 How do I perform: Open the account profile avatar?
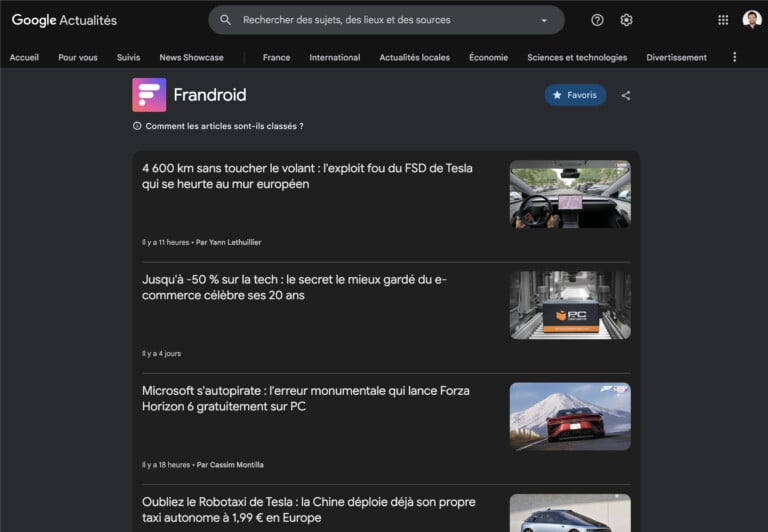coord(752,20)
